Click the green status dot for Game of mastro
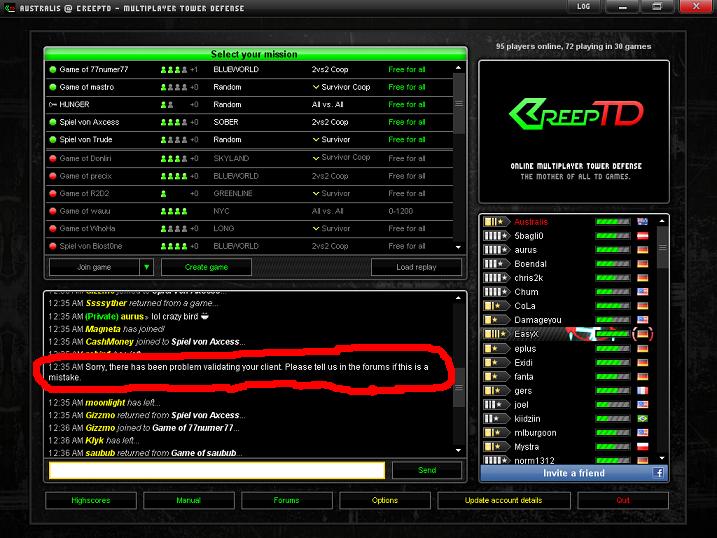Viewport: 717px width, 538px height. 53,87
